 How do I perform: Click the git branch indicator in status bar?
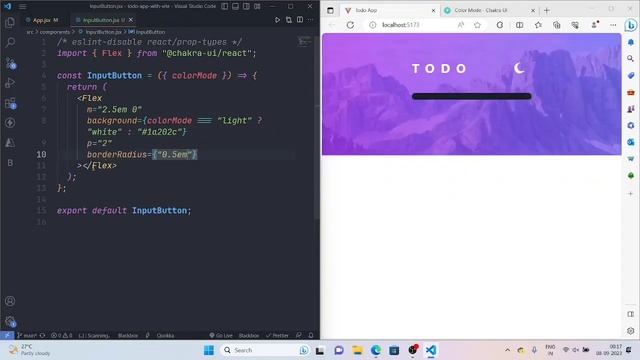tap(27, 336)
